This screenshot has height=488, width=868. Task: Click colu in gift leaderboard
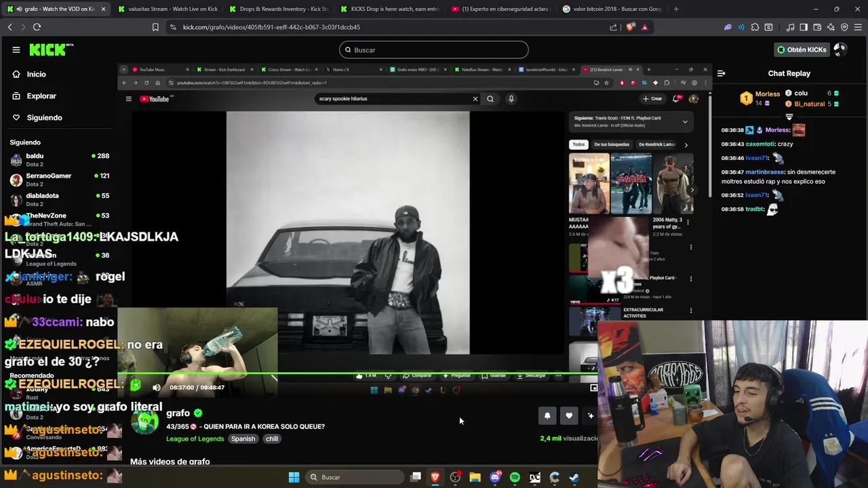point(801,93)
